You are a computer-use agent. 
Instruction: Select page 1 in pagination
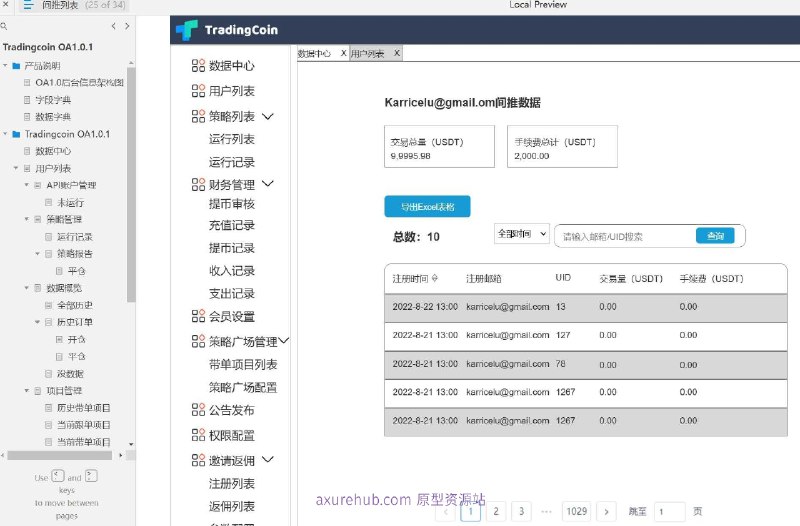[470, 511]
